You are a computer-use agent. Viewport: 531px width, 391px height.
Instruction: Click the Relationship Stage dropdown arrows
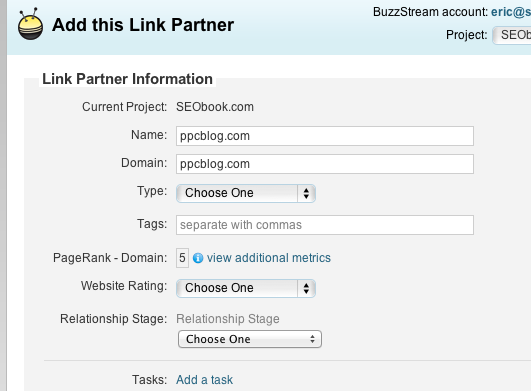click(x=312, y=339)
